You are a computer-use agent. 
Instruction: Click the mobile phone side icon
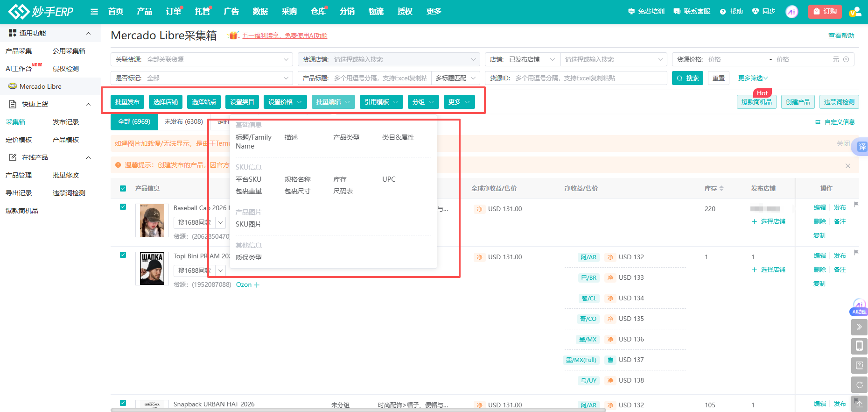tap(859, 346)
